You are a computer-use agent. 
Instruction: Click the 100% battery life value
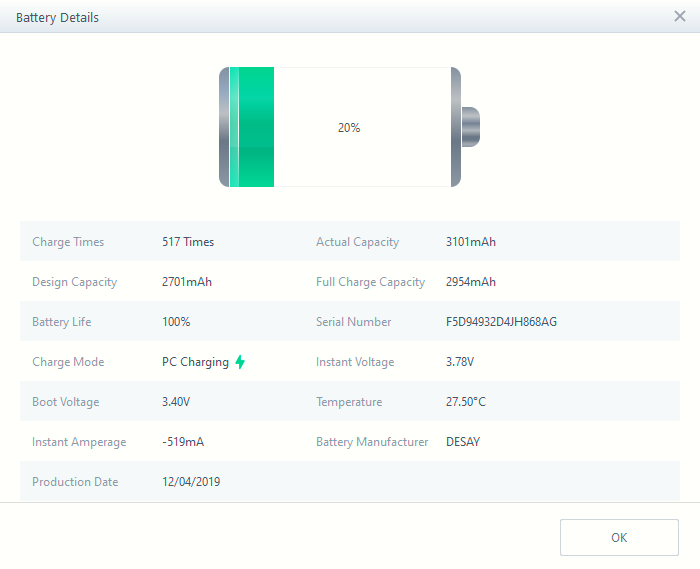click(x=176, y=322)
